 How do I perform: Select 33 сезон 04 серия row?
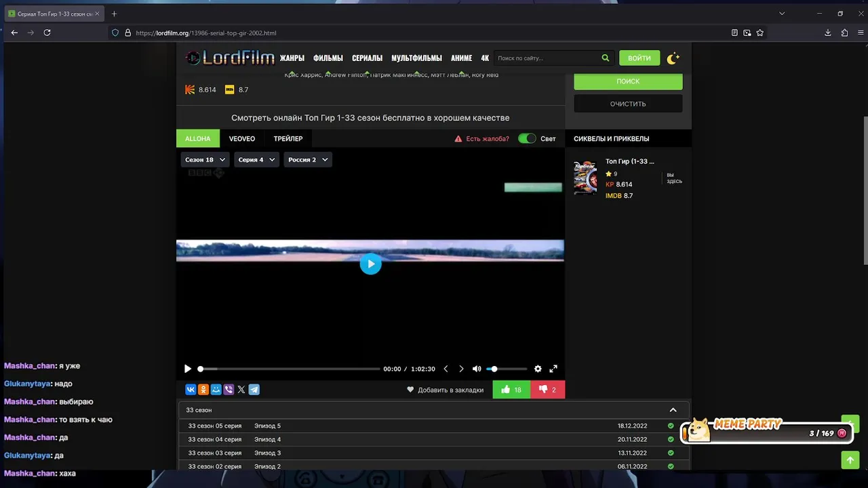[433, 439]
